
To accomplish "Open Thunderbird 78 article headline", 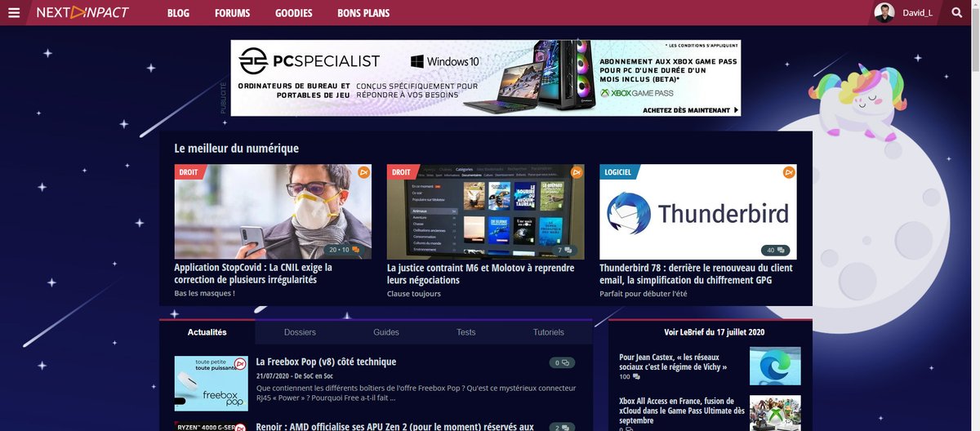I will [x=696, y=273].
